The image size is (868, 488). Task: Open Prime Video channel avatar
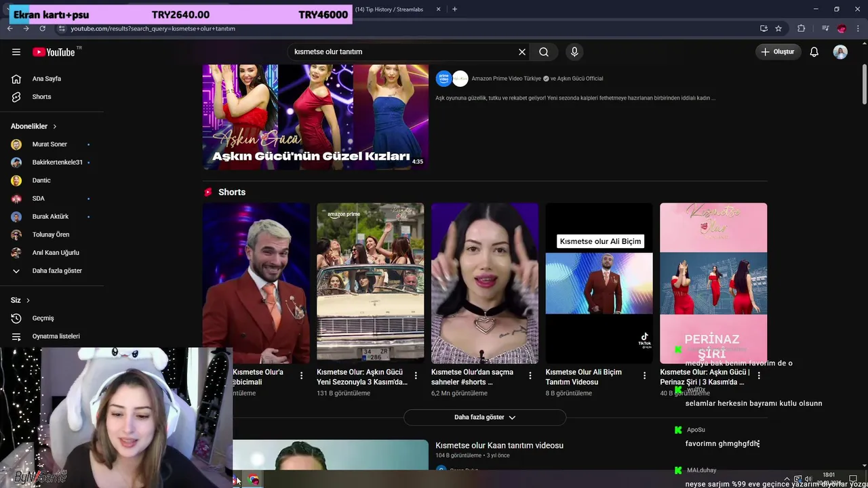tap(443, 79)
